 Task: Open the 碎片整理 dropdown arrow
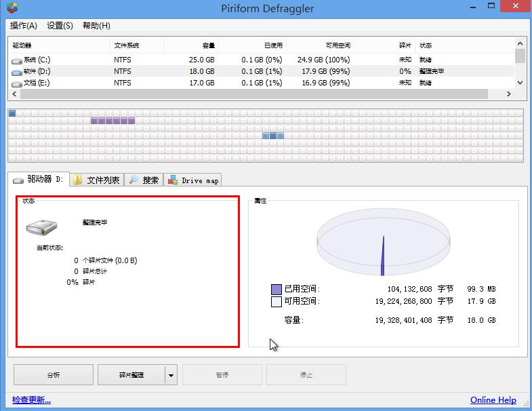171,375
